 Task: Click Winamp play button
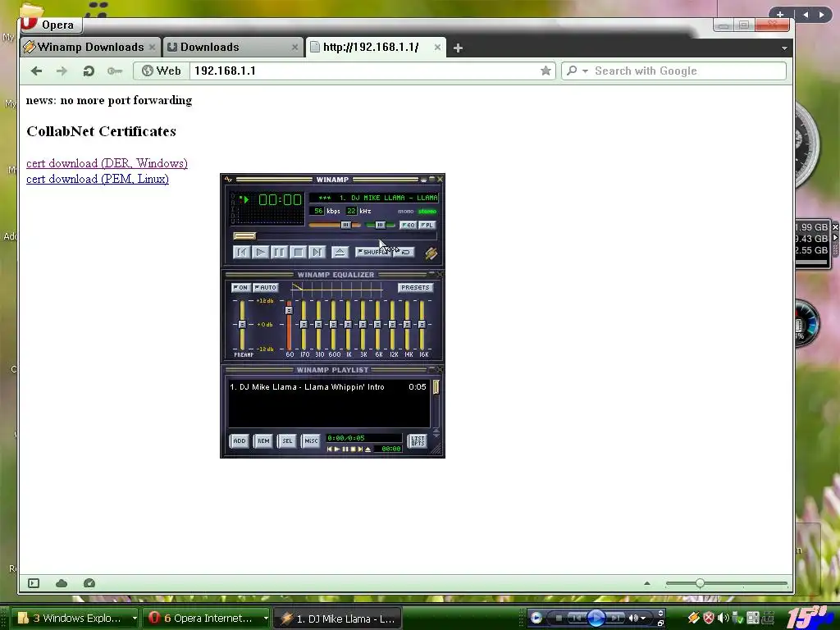click(x=260, y=252)
